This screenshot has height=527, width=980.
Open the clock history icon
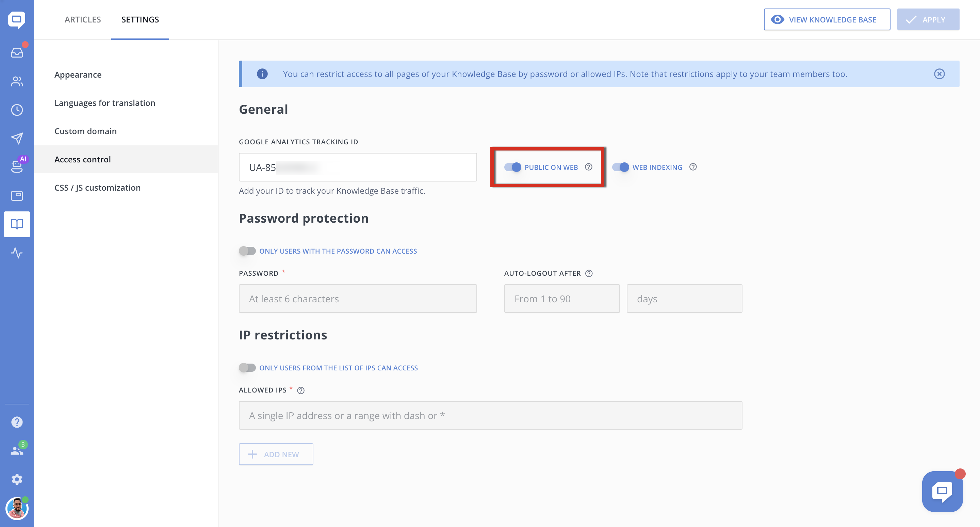point(17,110)
